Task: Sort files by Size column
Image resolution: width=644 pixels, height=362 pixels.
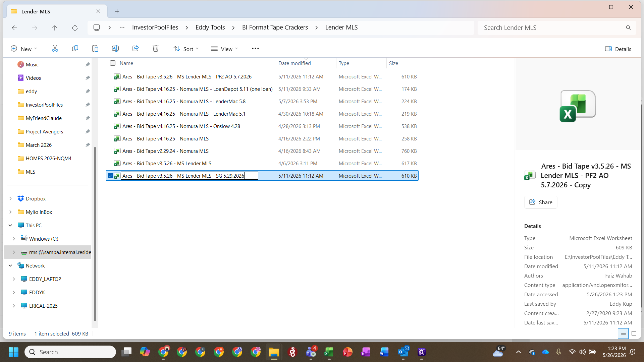Action: coord(393,63)
